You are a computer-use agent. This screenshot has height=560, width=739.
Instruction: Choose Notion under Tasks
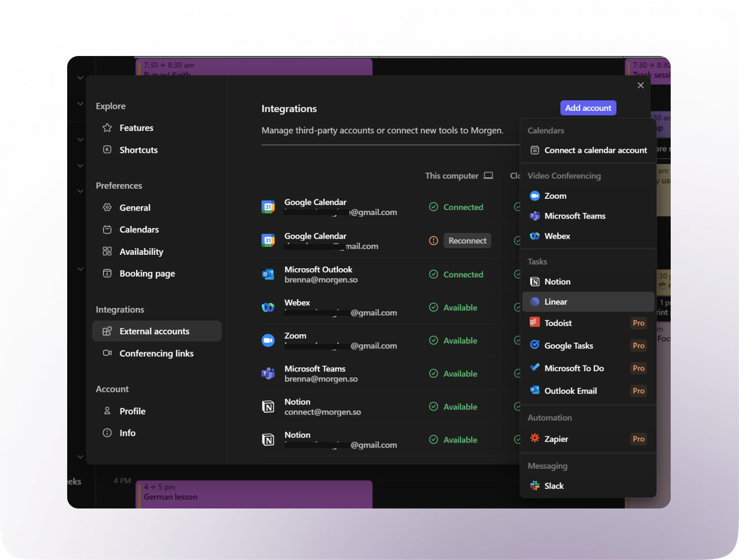point(588,282)
